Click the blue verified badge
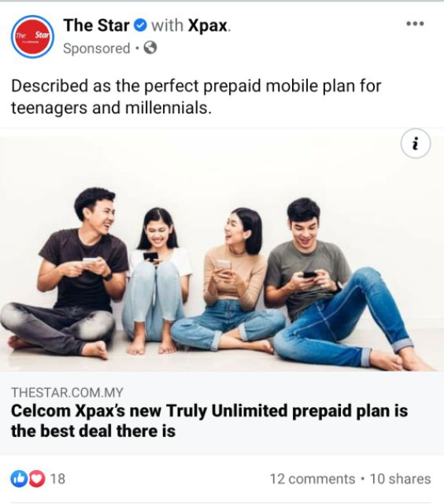Viewport: 444px width, 504px height. (140, 25)
